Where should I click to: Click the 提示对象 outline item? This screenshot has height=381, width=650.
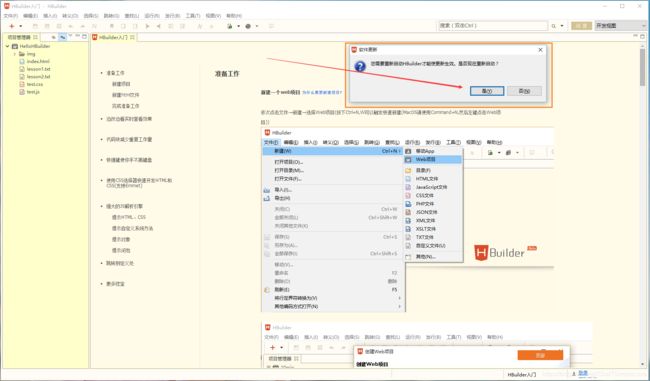coord(121,239)
